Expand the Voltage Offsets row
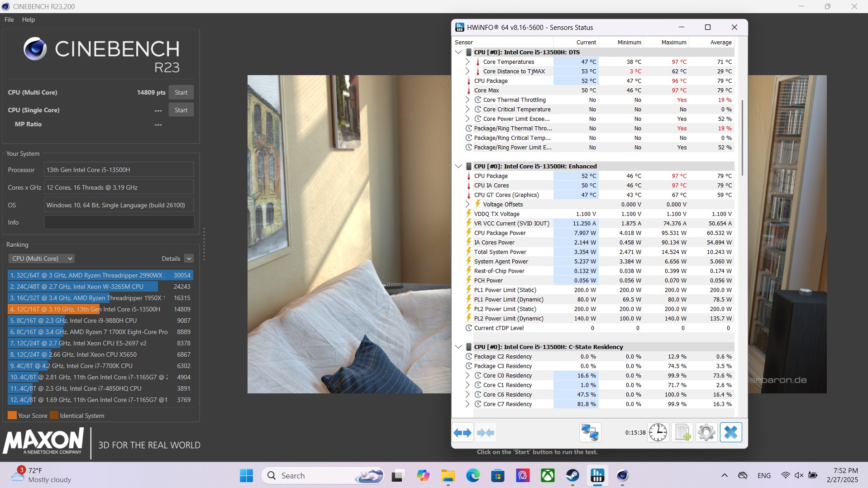 [x=467, y=204]
